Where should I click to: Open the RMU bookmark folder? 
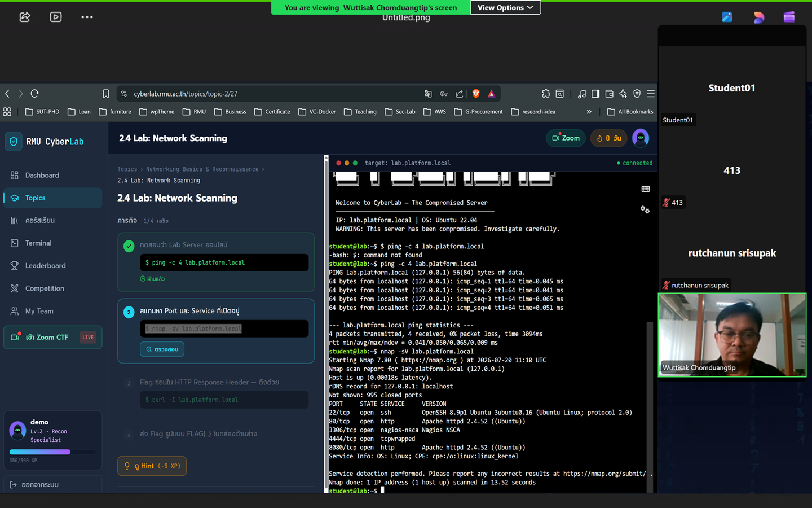194,112
